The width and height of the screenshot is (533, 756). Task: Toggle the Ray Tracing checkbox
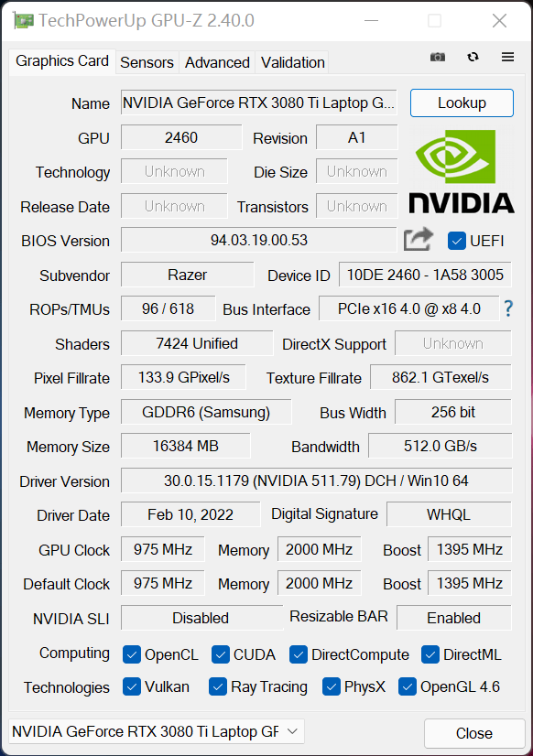point(218,686)
